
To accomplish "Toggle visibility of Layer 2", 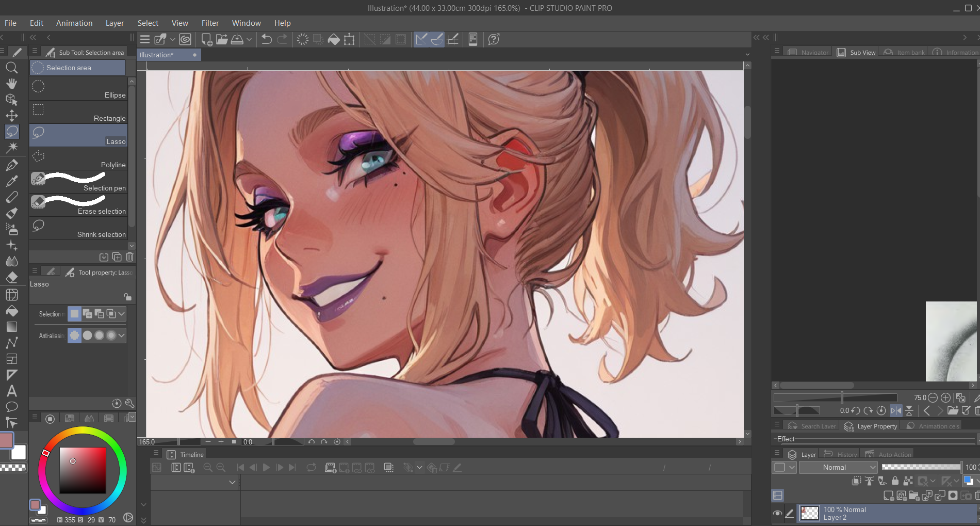I will click(777, 513).
